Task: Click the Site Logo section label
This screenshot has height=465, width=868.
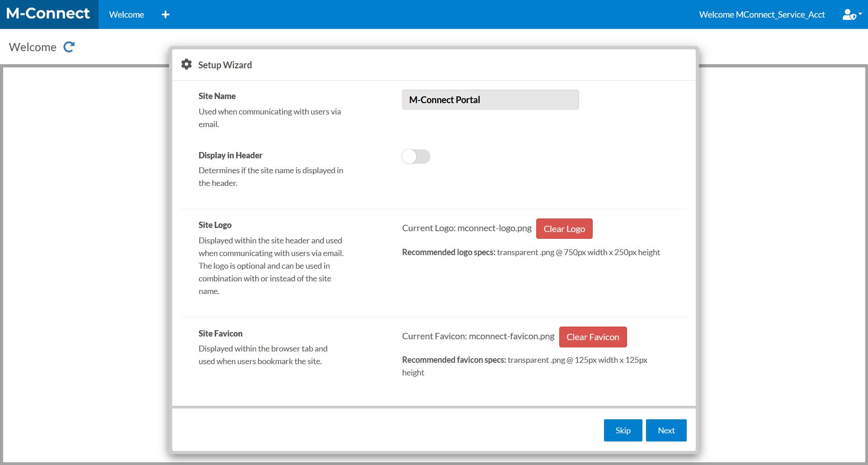Action: click(x=215, y=225)
